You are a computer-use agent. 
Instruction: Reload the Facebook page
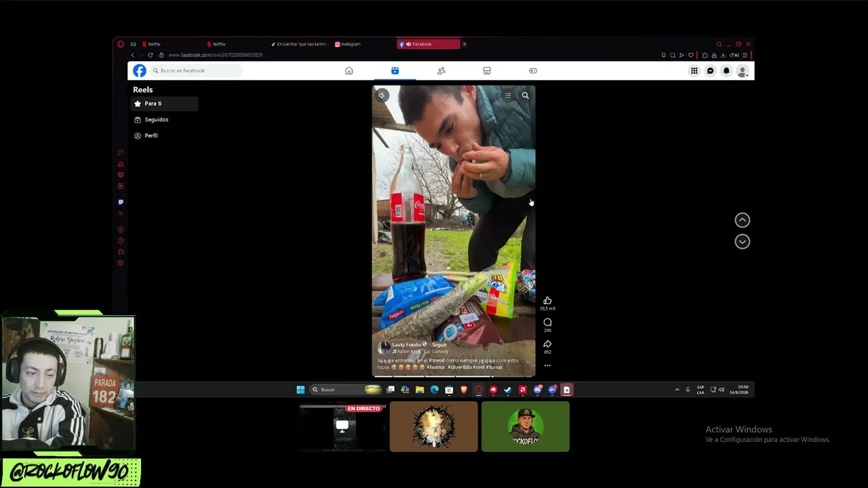[150, 55]
